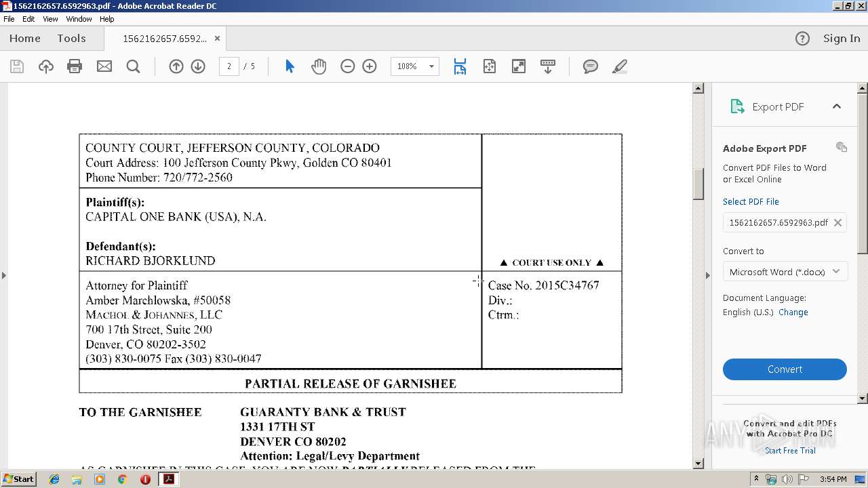Viewport: 868px width, 488px height.
Task: Switch to the Home tab
Action: pos(25,39)
